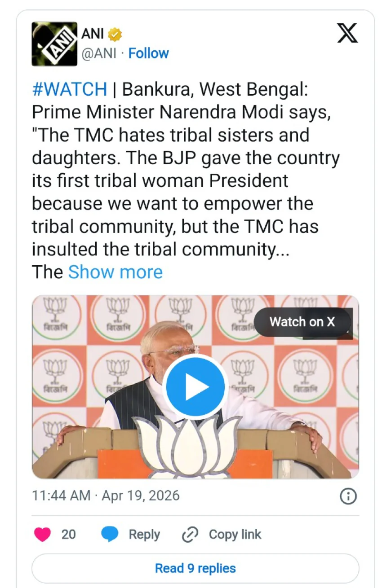Open the tweet info icon

pyautogui.click(x=348, y=496)
